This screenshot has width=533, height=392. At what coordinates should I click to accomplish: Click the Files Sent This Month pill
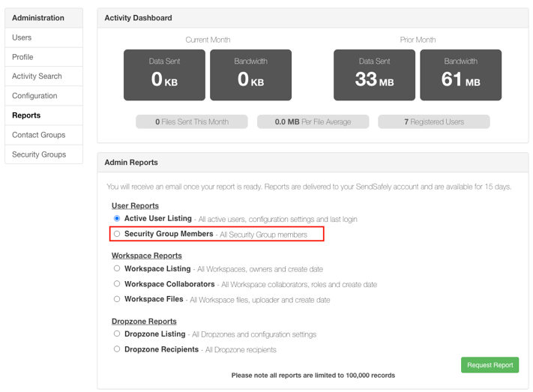pyautogui.click(x=191, y=121)
